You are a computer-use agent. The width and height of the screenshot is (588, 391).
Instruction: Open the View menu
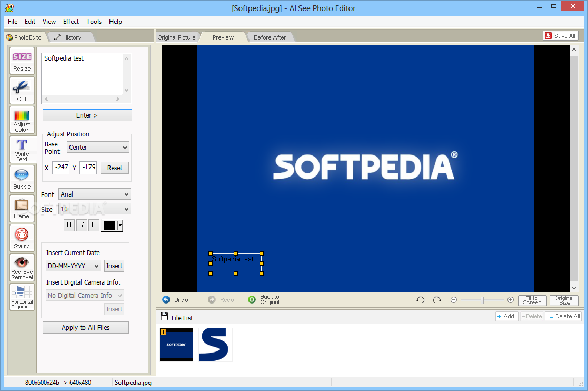(49, 22)
